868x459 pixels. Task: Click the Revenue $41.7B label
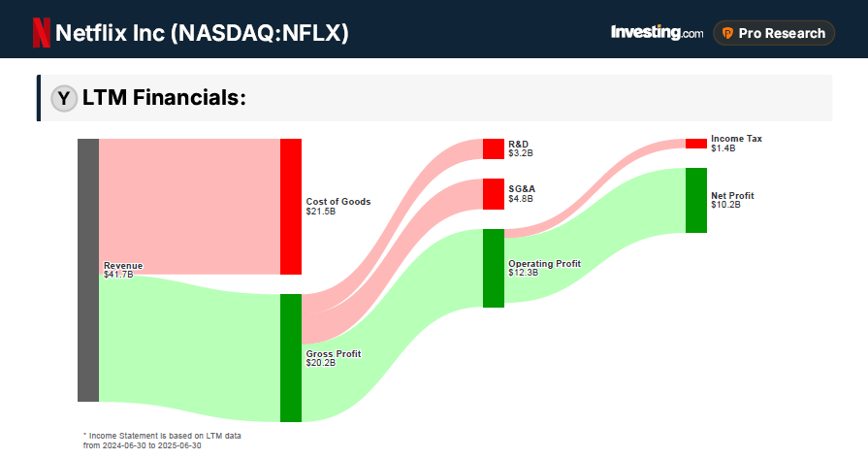click(x=123, y=270)
